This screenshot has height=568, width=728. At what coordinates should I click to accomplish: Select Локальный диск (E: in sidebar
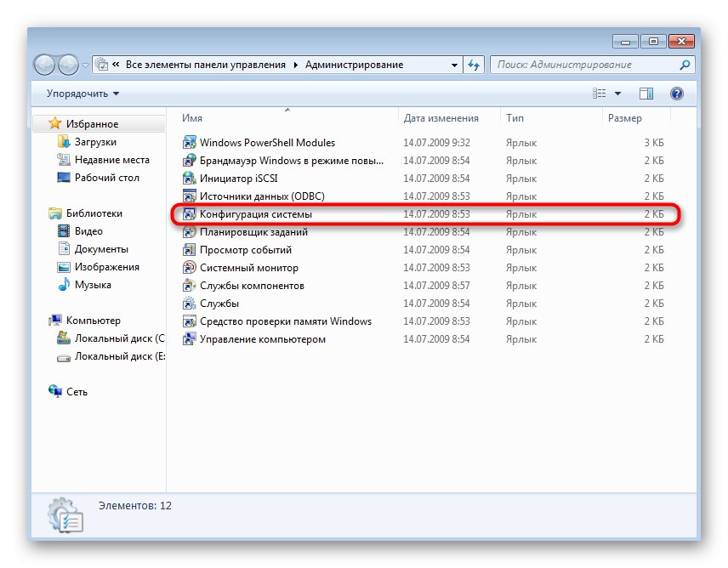click(120, 356)
